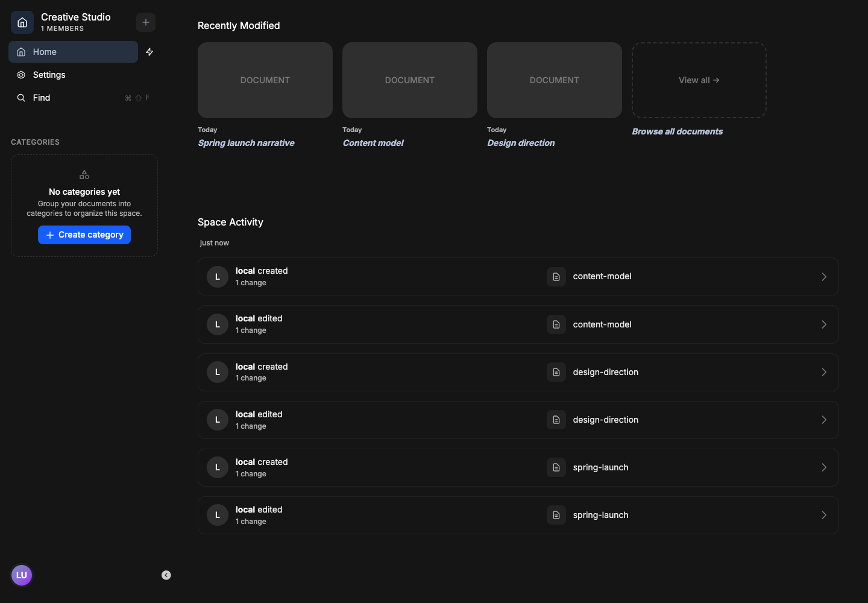Click design-direction text in the local edited row
Screen dimensions: 868x603
pos(606,420)
